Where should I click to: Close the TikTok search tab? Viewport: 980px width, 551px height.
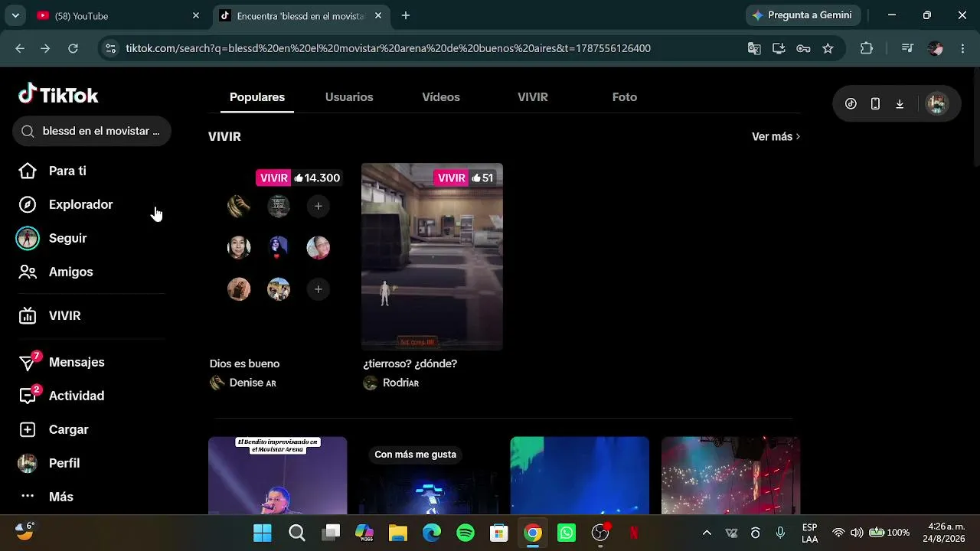[x=380, y=15]
